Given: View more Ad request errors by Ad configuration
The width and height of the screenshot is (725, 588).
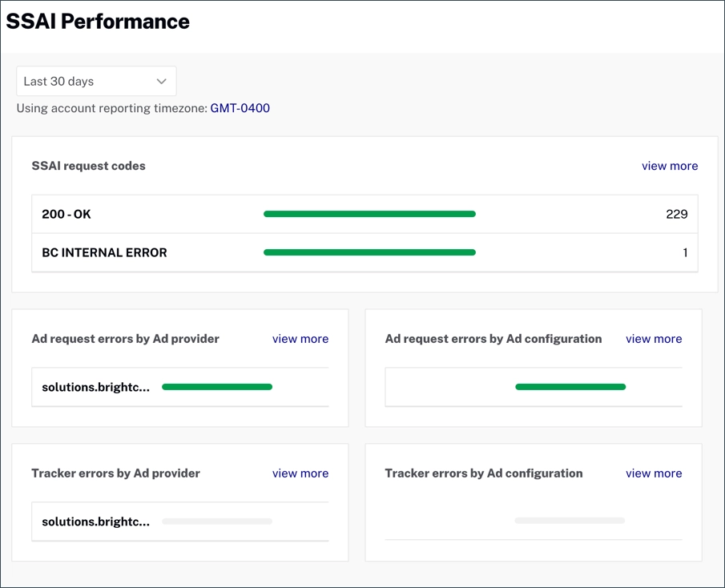Looking at the screenshot, I should click(654, 339).
